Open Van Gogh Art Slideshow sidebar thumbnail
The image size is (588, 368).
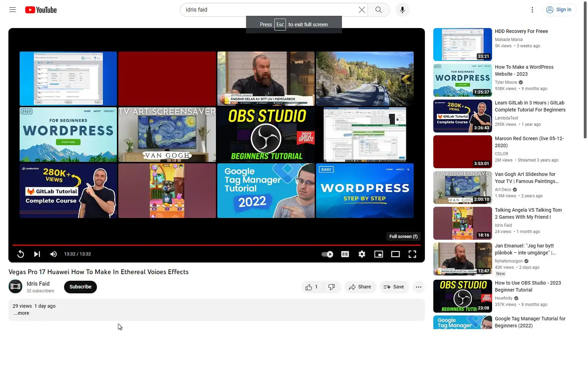[463, 188]
